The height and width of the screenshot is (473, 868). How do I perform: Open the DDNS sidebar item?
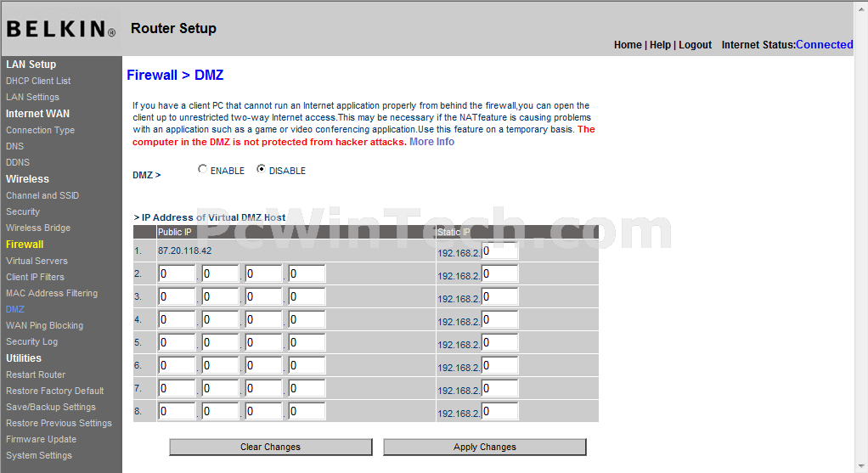(18, 162)
